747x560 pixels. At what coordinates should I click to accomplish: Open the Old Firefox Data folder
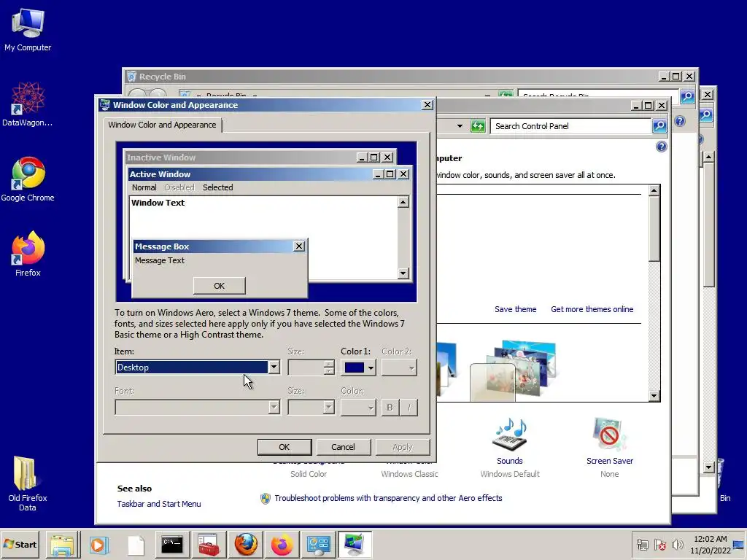[x=27, y=483]
